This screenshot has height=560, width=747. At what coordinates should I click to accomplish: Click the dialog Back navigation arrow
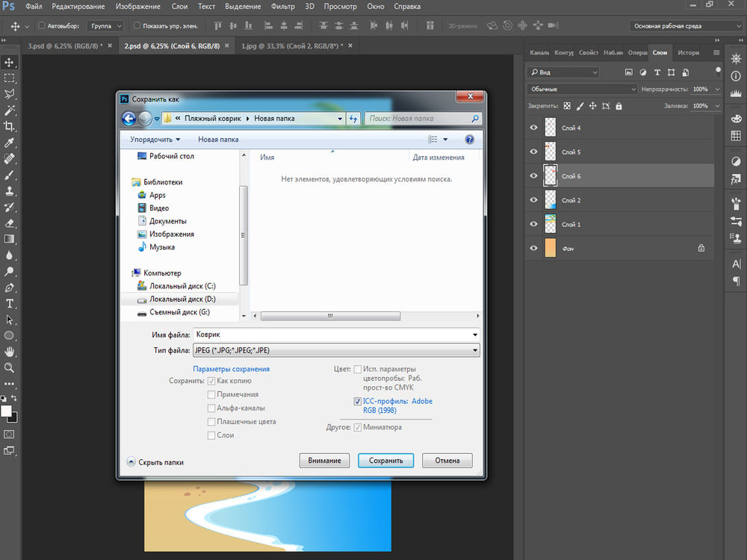coord(128,118)
